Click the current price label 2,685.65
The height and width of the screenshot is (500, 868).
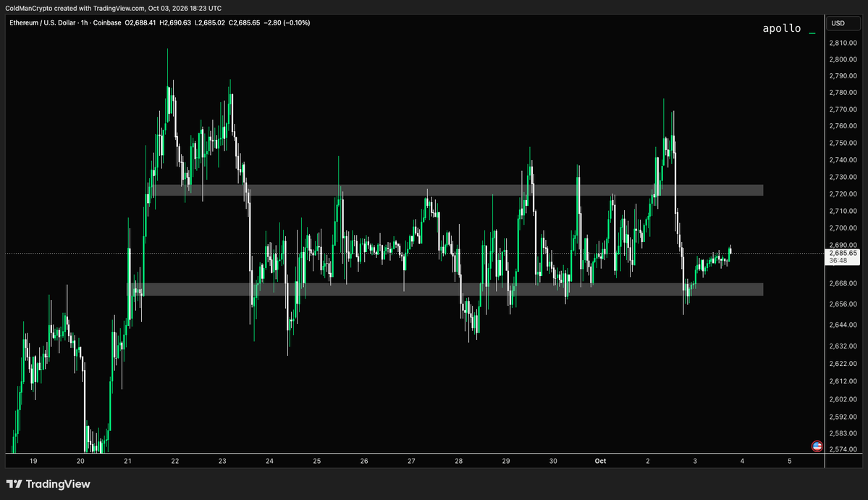(843, 254)
